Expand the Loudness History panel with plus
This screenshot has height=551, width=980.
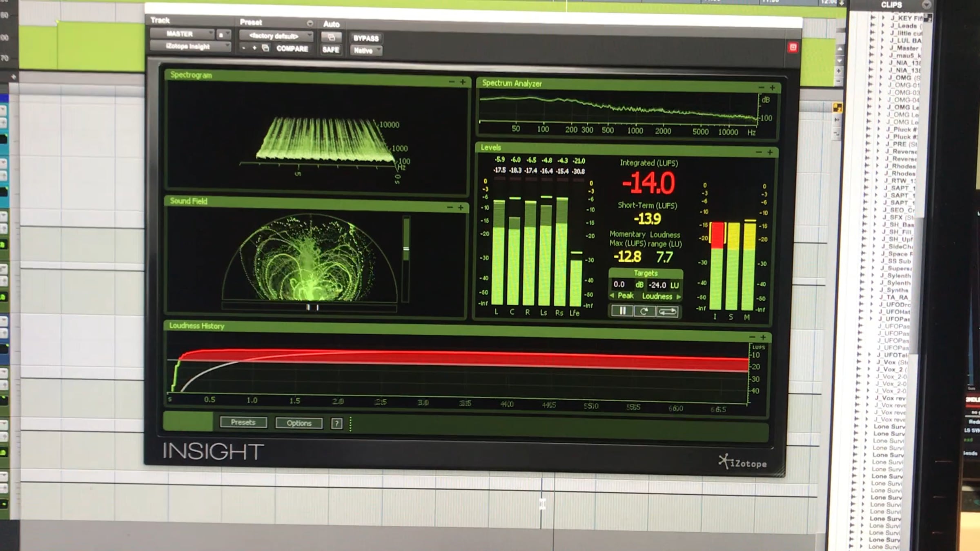(763, 338)
